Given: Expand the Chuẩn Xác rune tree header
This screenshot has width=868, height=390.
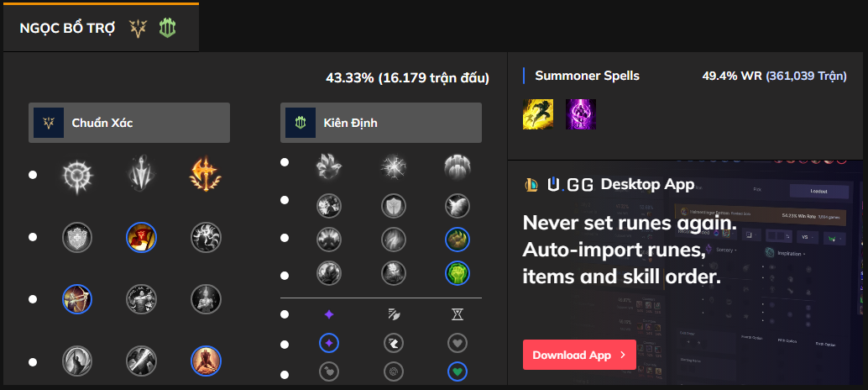Looking at the screenshot, I should click(x=129, y=123).
